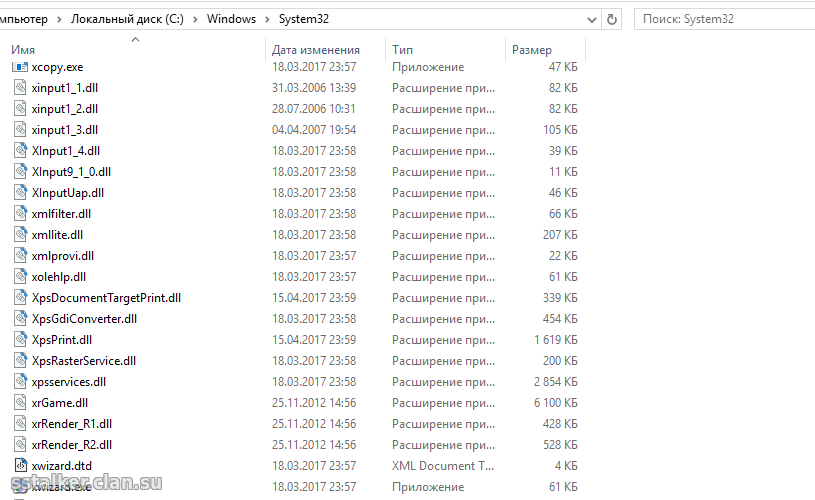Click the System32 breadcrumb segment
Viewport: 815px width, 500px height.
pos(304,19)
